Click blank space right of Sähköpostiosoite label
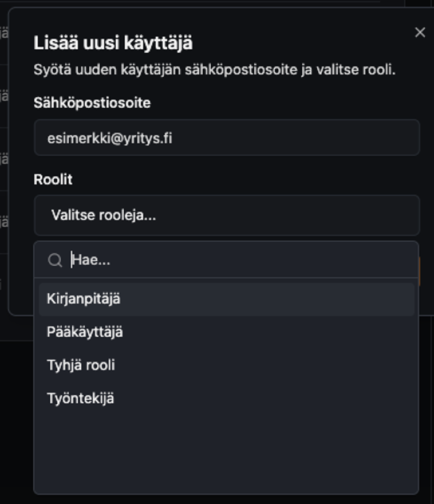The height and width of the screenshot is (504, 434). coord(286,103)
